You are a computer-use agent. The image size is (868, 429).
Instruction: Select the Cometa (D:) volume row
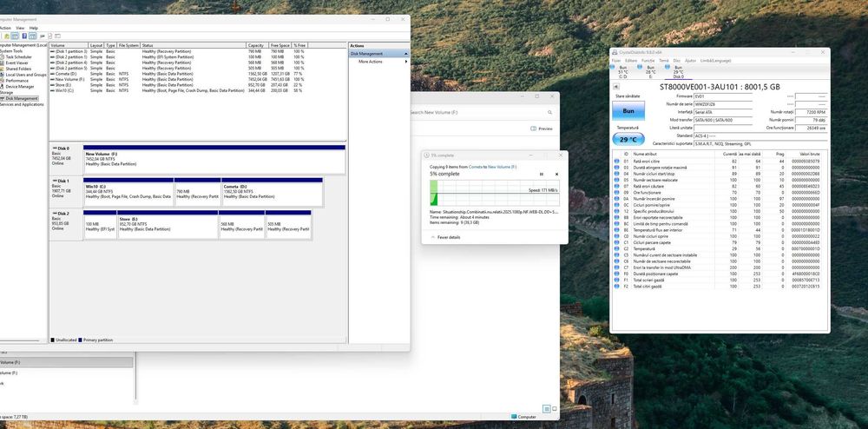(178, 74)
